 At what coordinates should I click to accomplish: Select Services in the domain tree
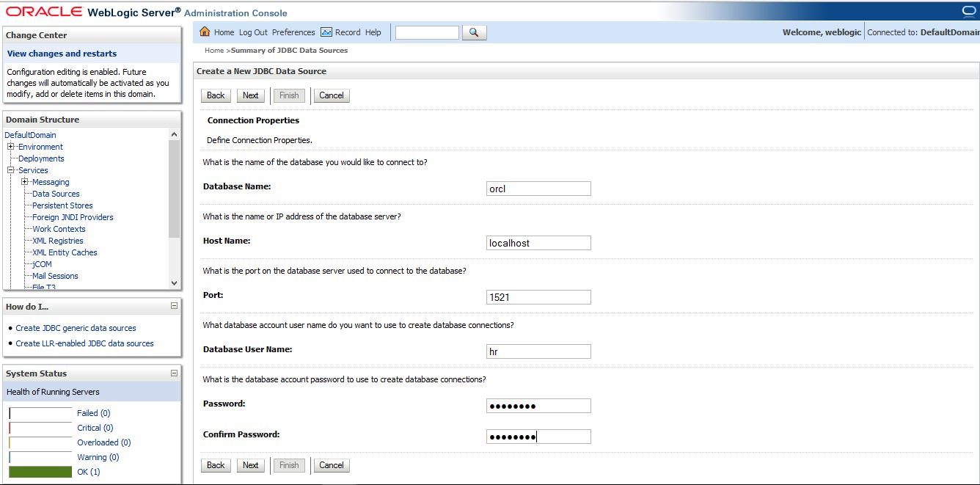[x=33, y=170]
